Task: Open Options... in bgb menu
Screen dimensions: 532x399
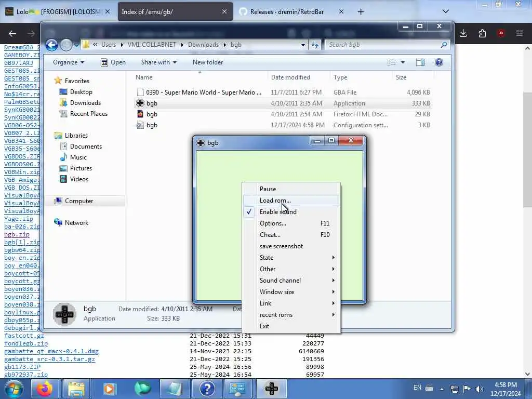Action: click(291, 223)
